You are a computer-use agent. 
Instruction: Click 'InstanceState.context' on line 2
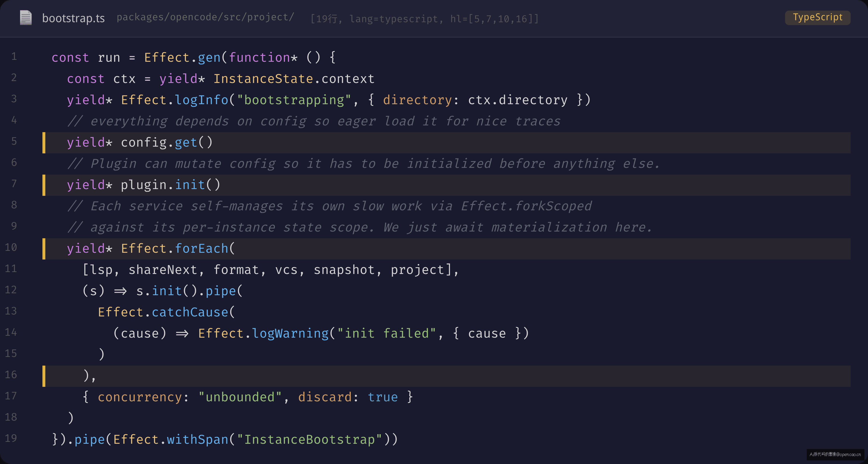[294, 79]
